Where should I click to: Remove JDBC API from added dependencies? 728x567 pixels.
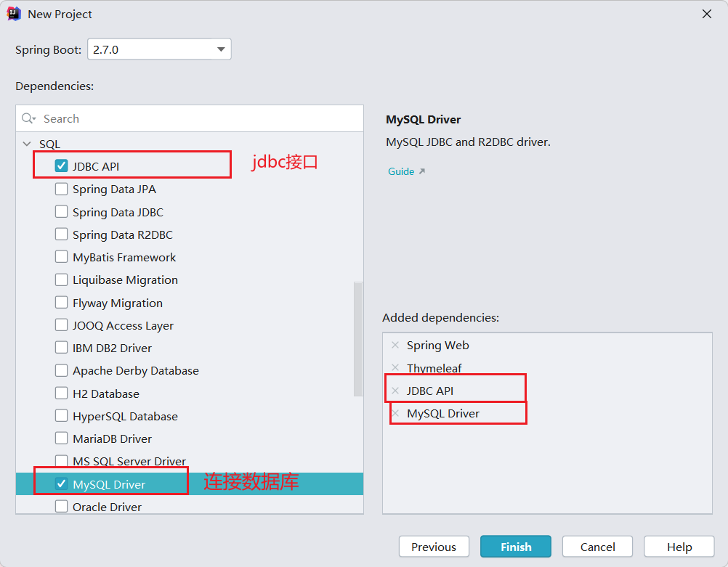coord(395,391)
